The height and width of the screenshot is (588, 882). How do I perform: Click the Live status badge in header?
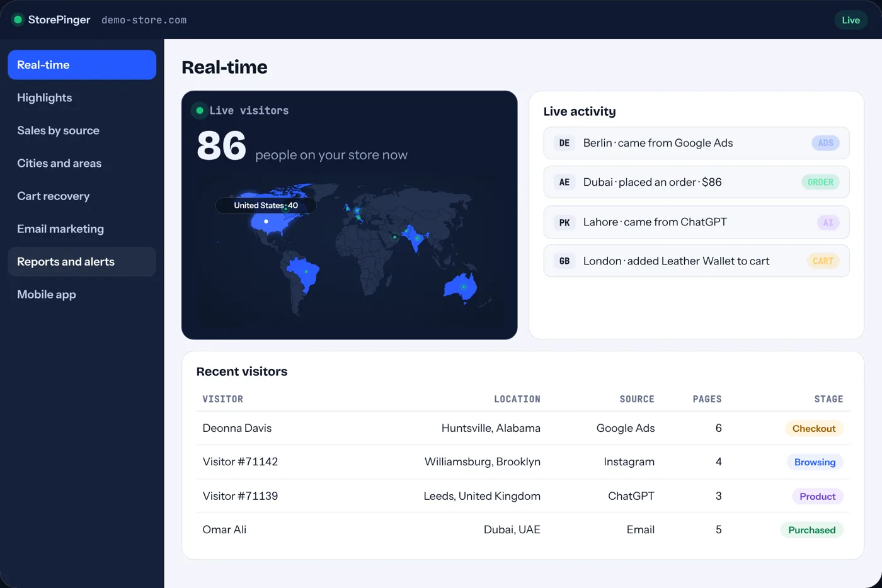pyautogui.click(x=850, y=20)
